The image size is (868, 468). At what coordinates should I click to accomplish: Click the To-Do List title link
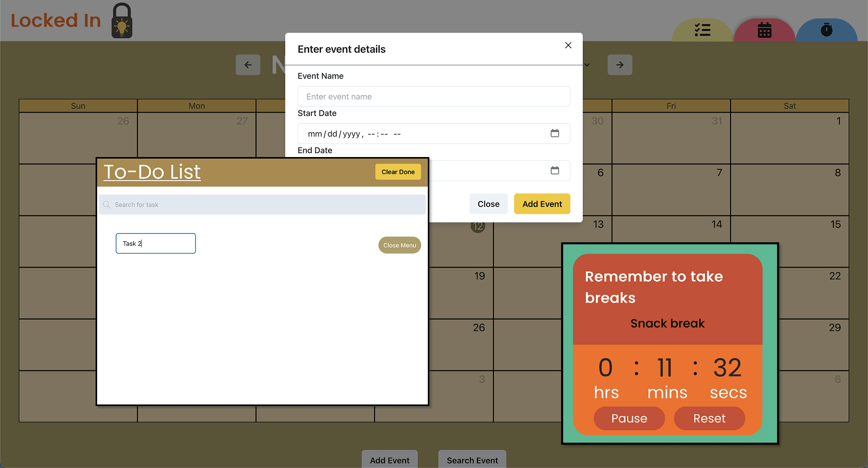click(152, 172)
